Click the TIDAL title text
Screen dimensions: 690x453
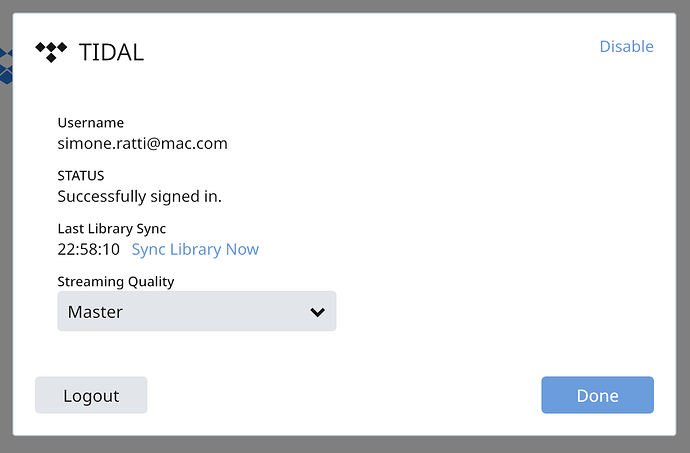[111, 52]
